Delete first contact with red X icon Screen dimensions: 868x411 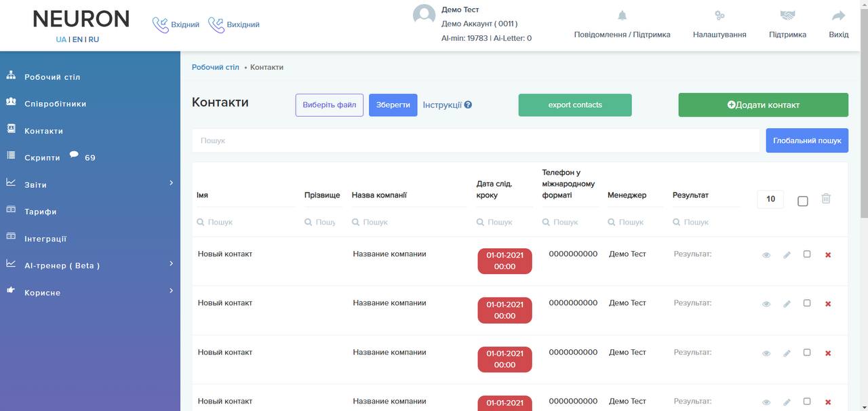pos(828,255)
